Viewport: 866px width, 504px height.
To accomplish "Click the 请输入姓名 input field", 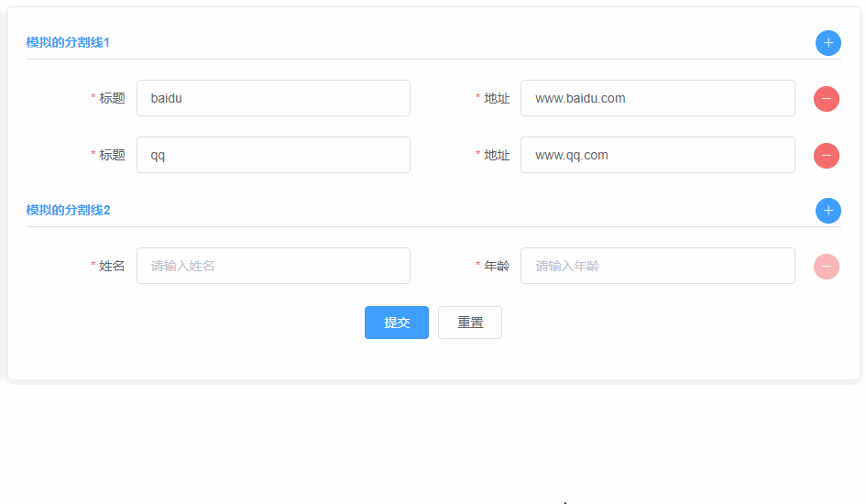I will click(x=273, y=266).
